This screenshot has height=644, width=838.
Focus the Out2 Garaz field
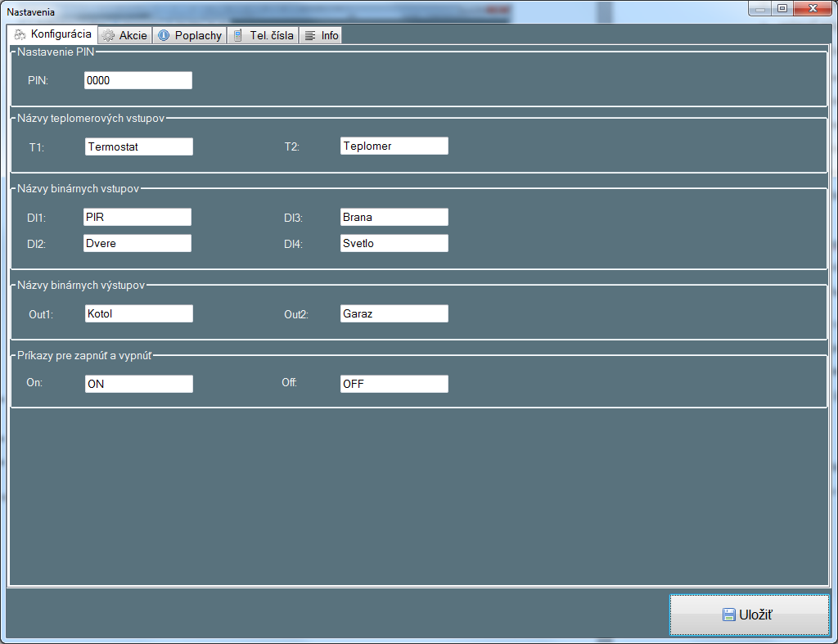(x=394, y=313)
